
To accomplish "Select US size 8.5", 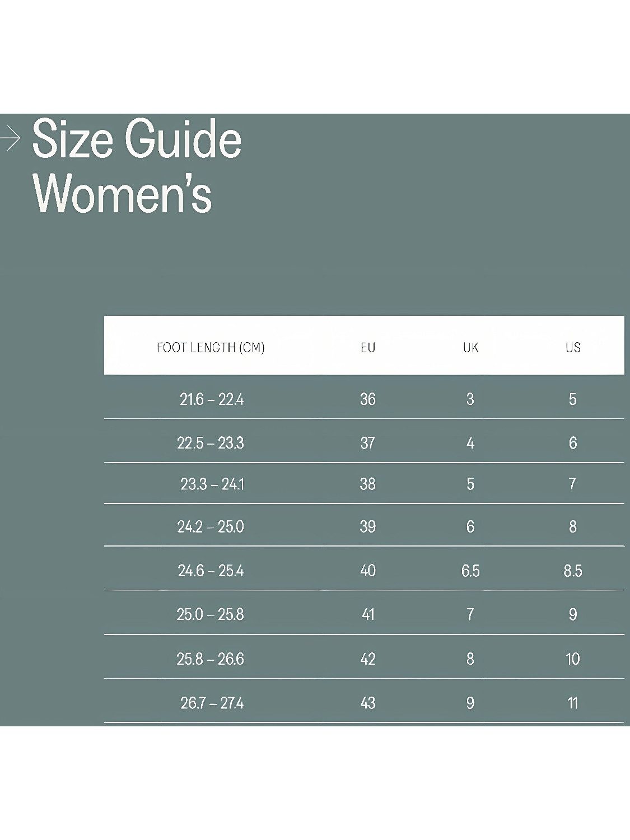I will [x=573, y=571].
